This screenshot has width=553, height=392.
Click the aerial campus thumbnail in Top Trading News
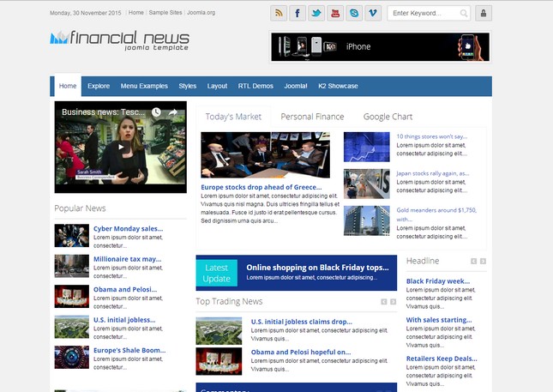(219, 331)
